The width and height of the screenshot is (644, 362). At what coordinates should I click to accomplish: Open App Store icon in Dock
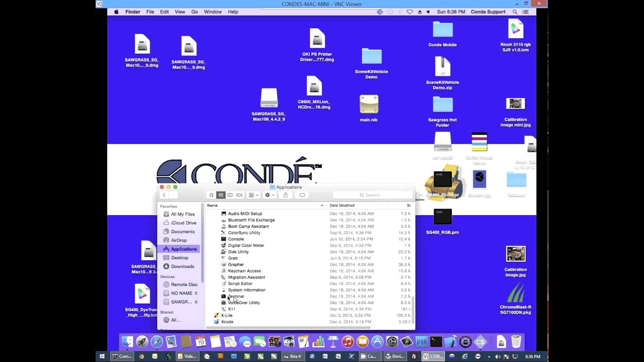377,342
